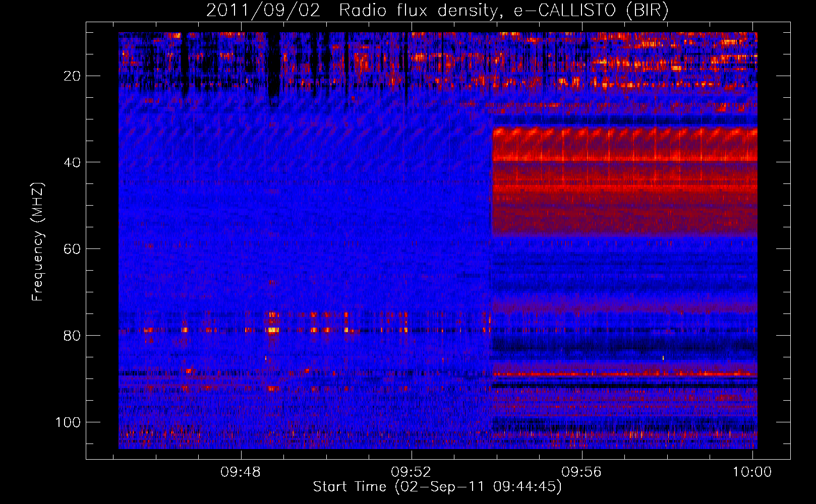Select the 80 frequency tick label
Screen dimensions: 816x504
(x=73, y=335)
